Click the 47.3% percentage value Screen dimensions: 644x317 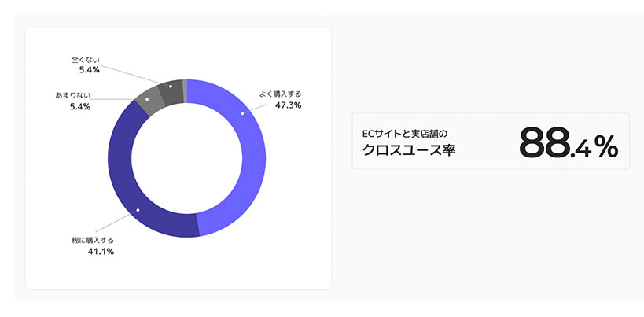click(x=289, y=105)
